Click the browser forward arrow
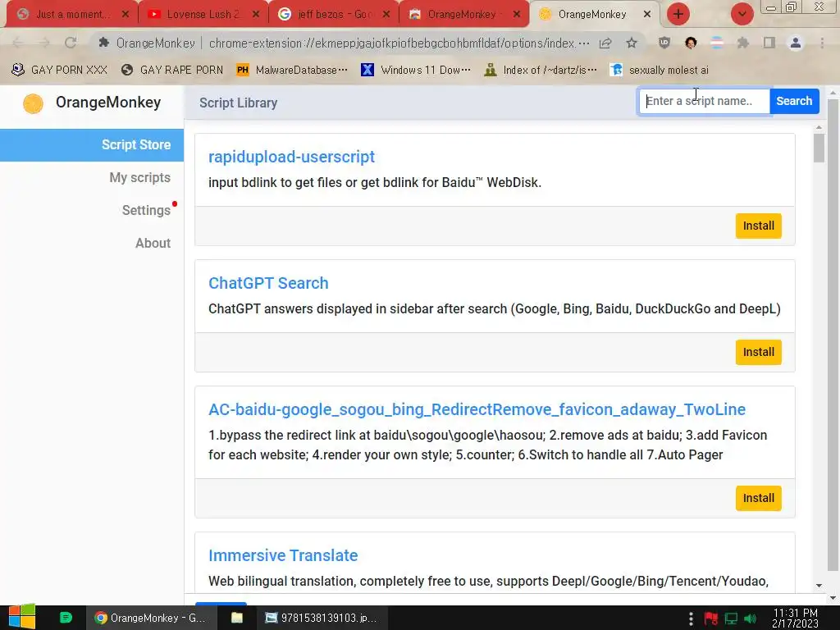 click(44, 43)
